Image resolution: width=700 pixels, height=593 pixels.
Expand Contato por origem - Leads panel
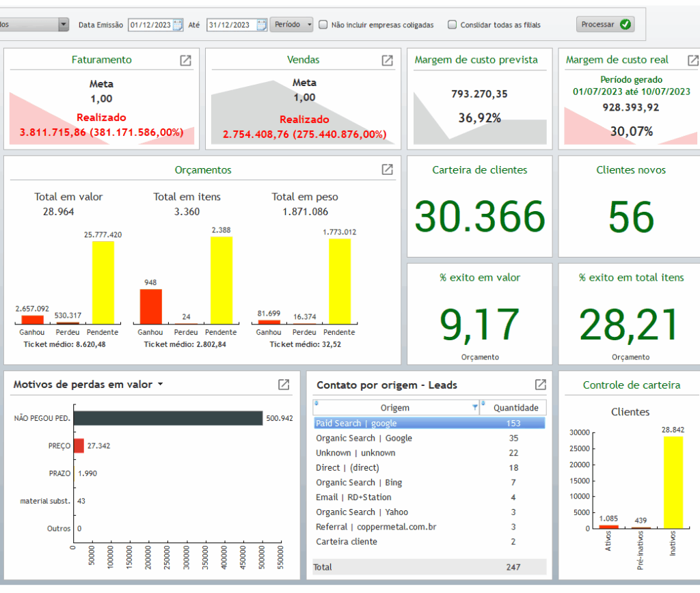coord(540,385)
